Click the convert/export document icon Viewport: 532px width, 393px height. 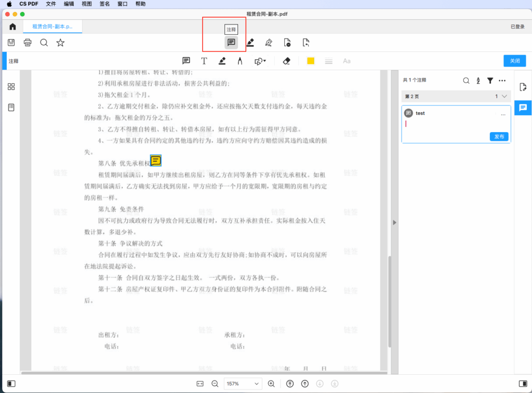click(x=305, y=43)
